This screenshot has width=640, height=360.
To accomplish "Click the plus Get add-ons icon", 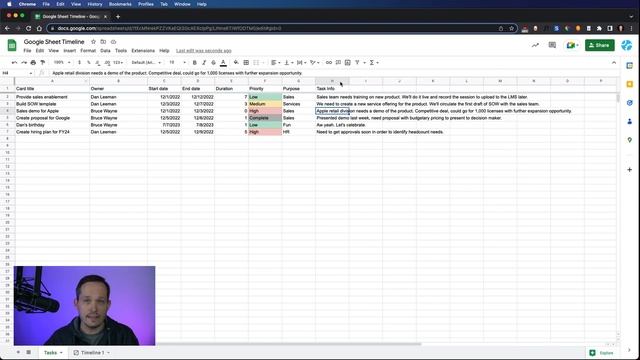I will click(x=629, y=169).
